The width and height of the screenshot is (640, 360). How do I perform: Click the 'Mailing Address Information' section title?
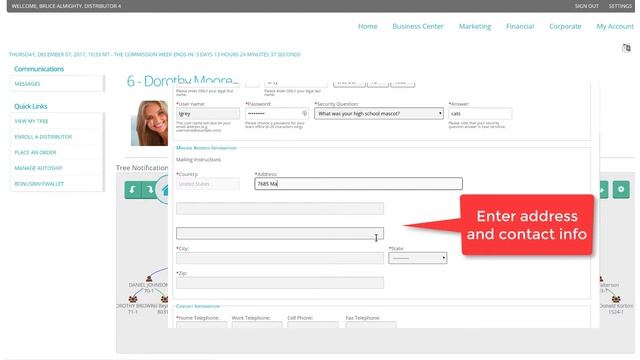pyautogui.click(x=206, y=148)
